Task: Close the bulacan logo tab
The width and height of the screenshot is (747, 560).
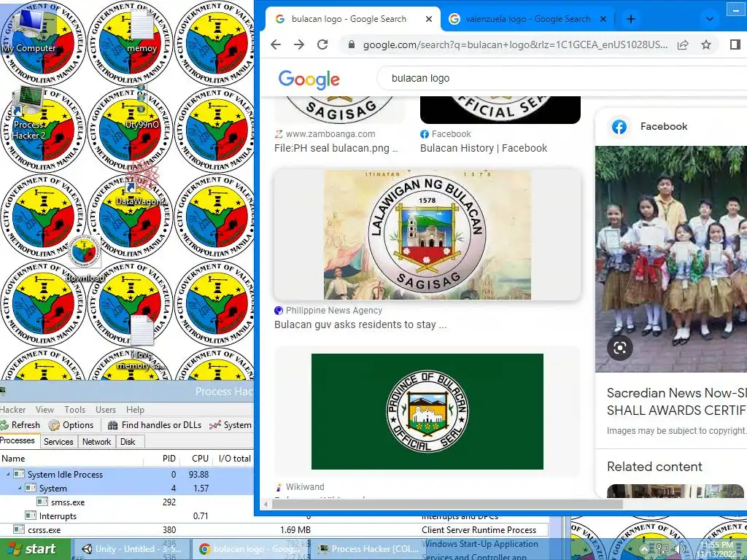Action: tap(429, 19)
